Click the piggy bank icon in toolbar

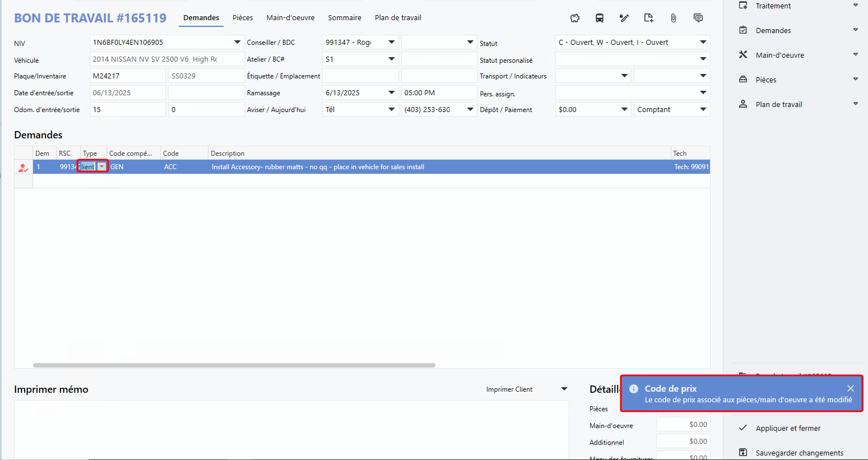[x=575, y=18]
